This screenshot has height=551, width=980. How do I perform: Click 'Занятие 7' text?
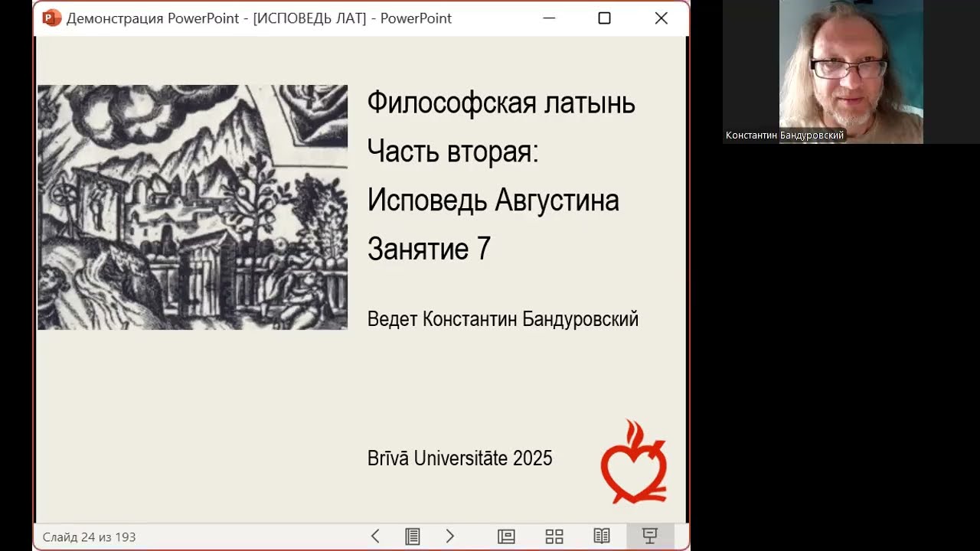429,249
